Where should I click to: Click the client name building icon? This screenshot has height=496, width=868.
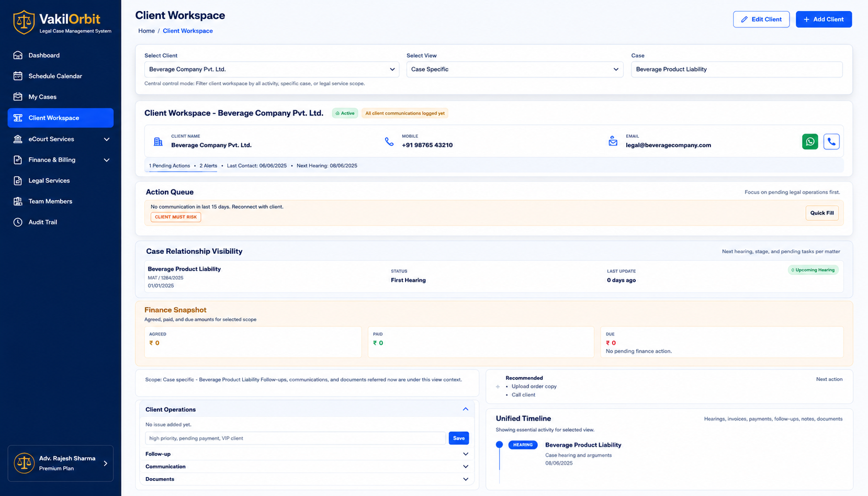coord(158,142)
